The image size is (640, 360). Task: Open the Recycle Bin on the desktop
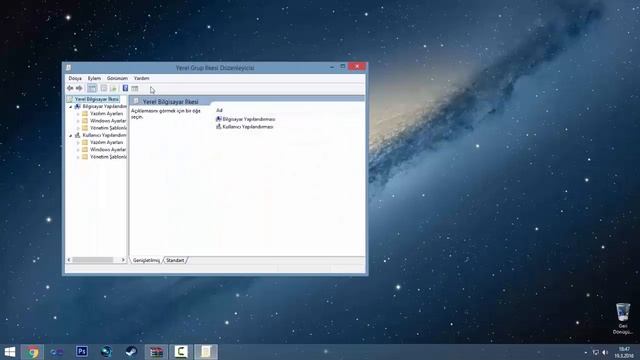(x=623, y=318)
